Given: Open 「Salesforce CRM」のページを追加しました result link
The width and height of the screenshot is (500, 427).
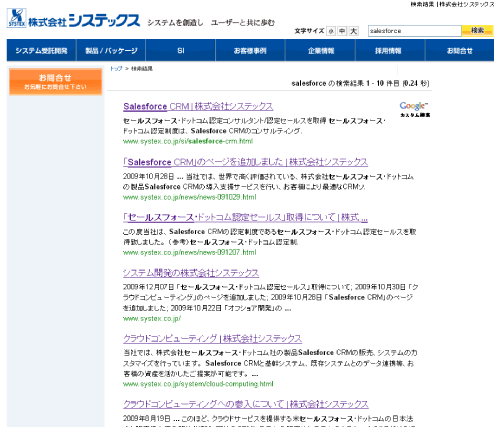Looking at the screenshot, I should click(245, 162).
